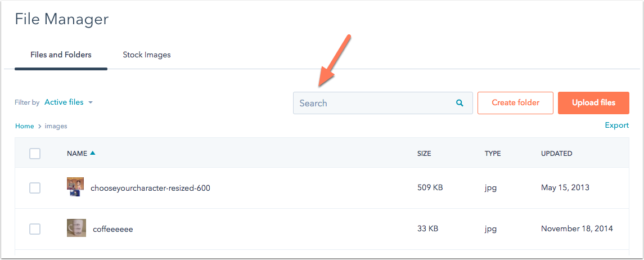Sort by the SIZE column header

click(424, 154)
